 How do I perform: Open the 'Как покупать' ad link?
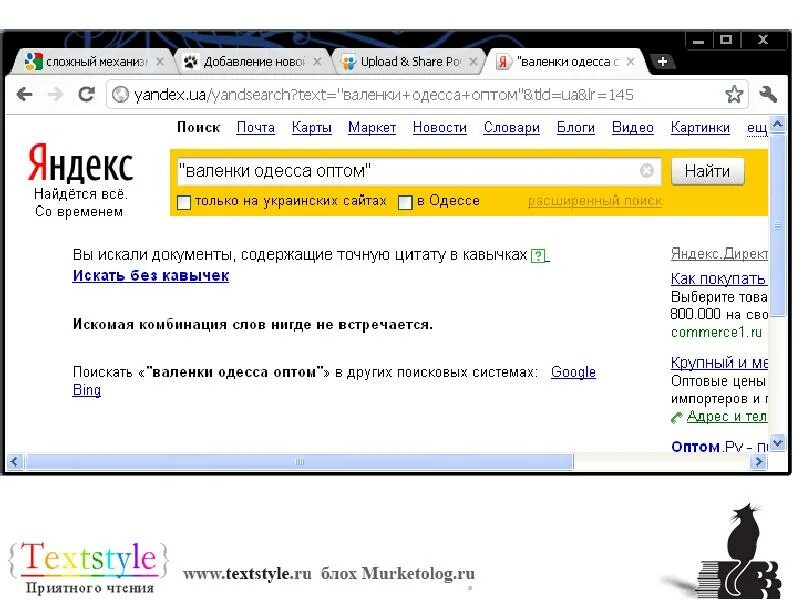click(718, 279)
